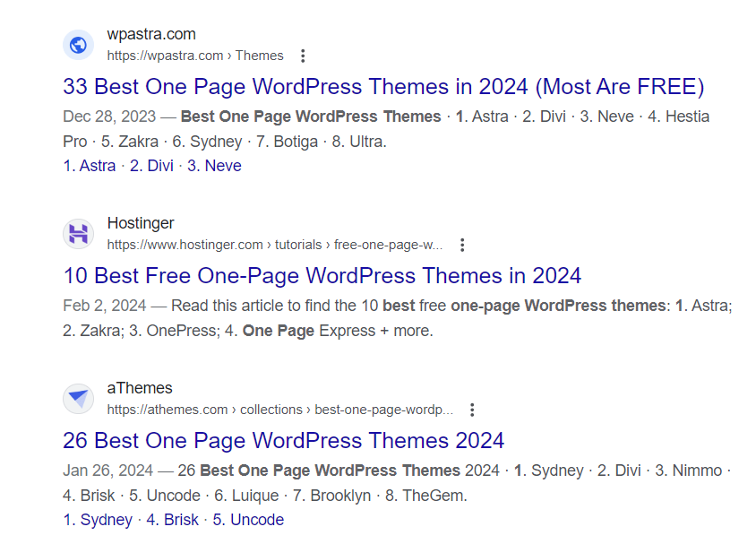Screen dimensions: 756x544
Task: Click the Sydney sitelink under the aThemes result
Action: pyautogui.click(x=98, y=519)
